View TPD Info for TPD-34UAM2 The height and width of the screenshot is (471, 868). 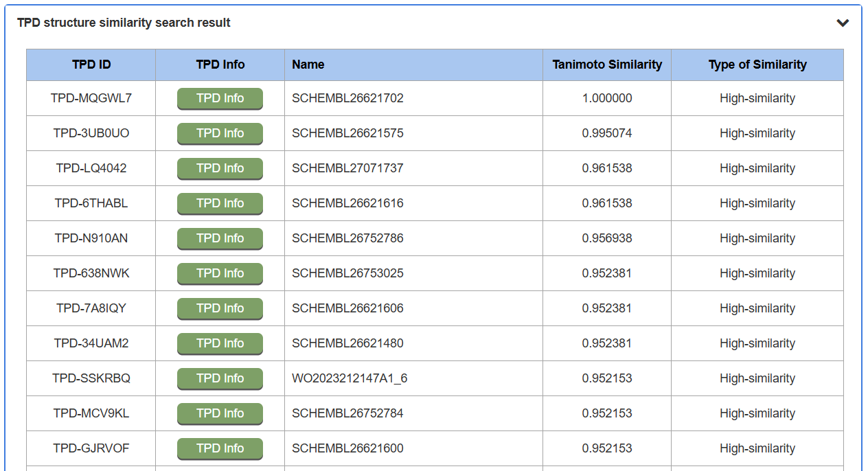point(220,344)
